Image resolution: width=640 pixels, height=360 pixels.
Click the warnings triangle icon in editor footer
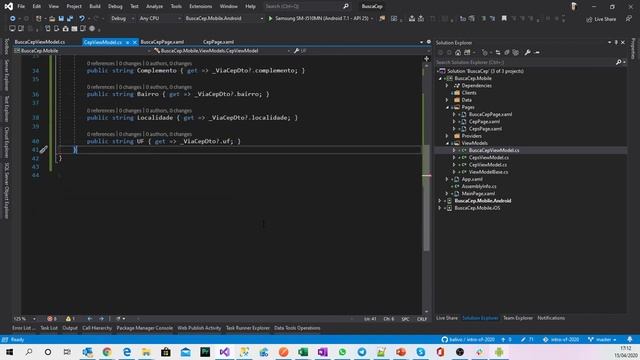point(70,319)
